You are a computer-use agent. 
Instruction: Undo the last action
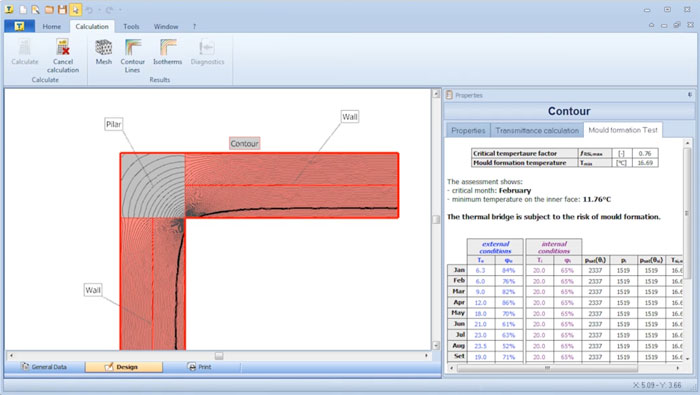(89, 9)
